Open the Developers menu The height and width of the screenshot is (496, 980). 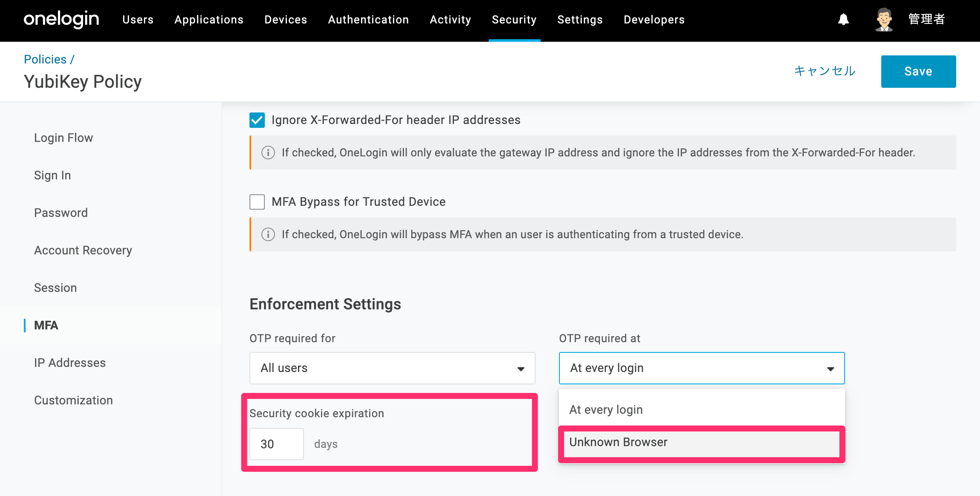coord(654,20)
